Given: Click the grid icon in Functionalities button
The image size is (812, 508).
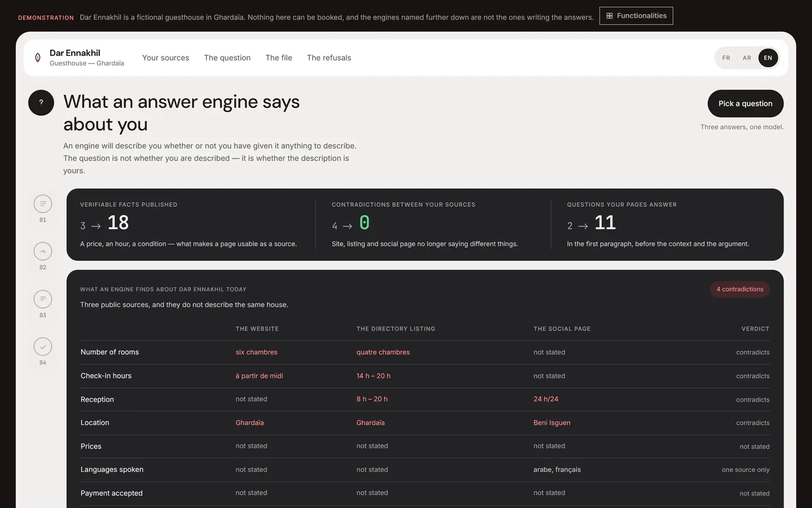Looking at the screenshot, I should click(610, 16).
